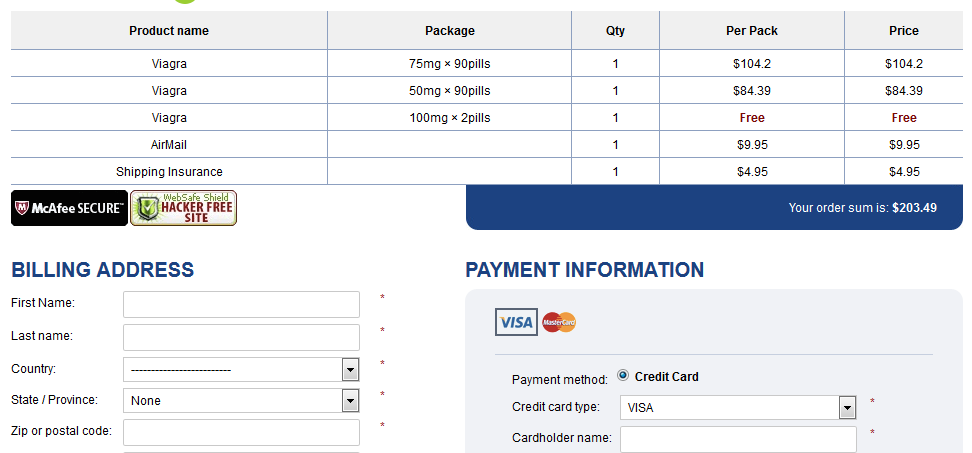This screenshot has width=972, height=453.
Task: Focus the First Name input field
Action: [x=241, y=304]
